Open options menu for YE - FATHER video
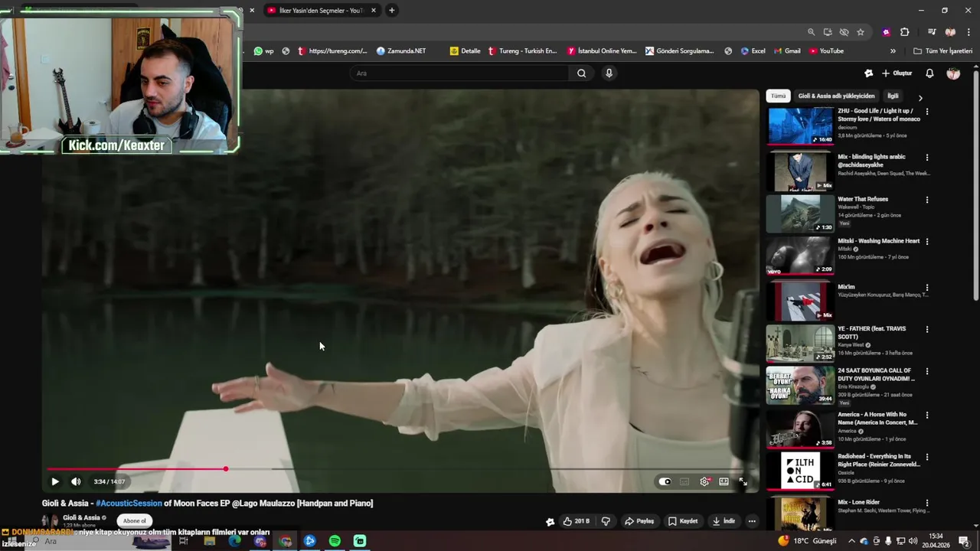The image size is (980, 551). 927,330
